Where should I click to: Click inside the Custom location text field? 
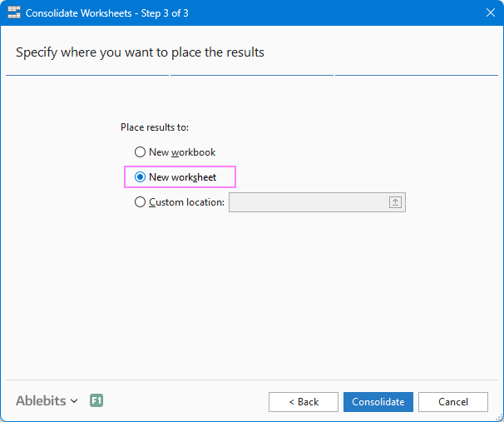coord(306,202)
